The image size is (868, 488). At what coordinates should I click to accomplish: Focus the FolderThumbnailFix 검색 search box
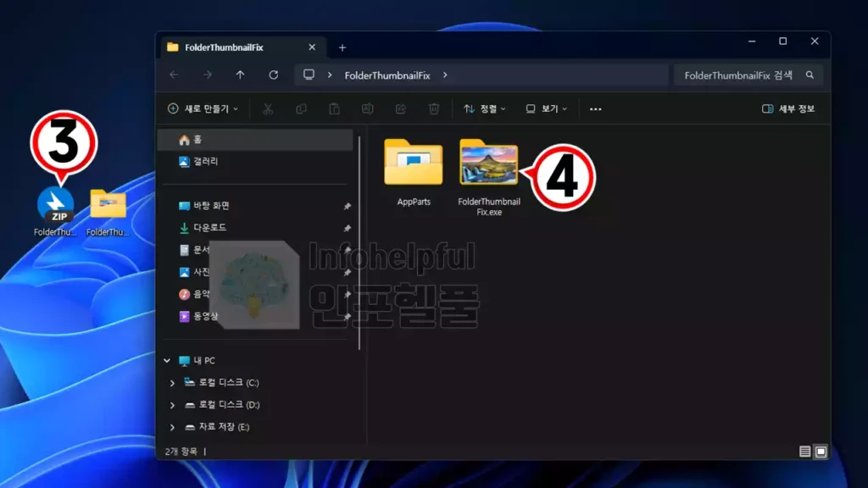pyautogui.click(x=748, y=75)
